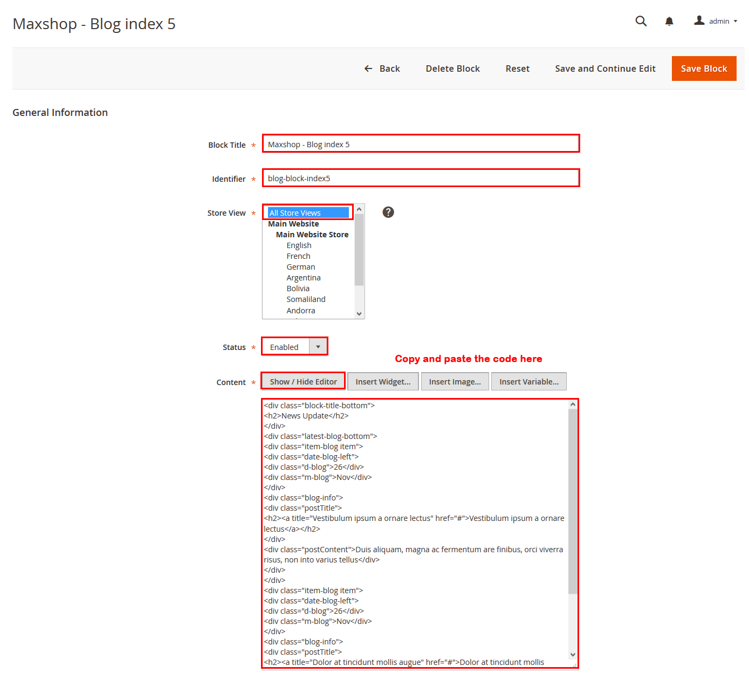Screen dimensions: 749x700
Task: Choose French store view
Action: [x=298, y=256]
